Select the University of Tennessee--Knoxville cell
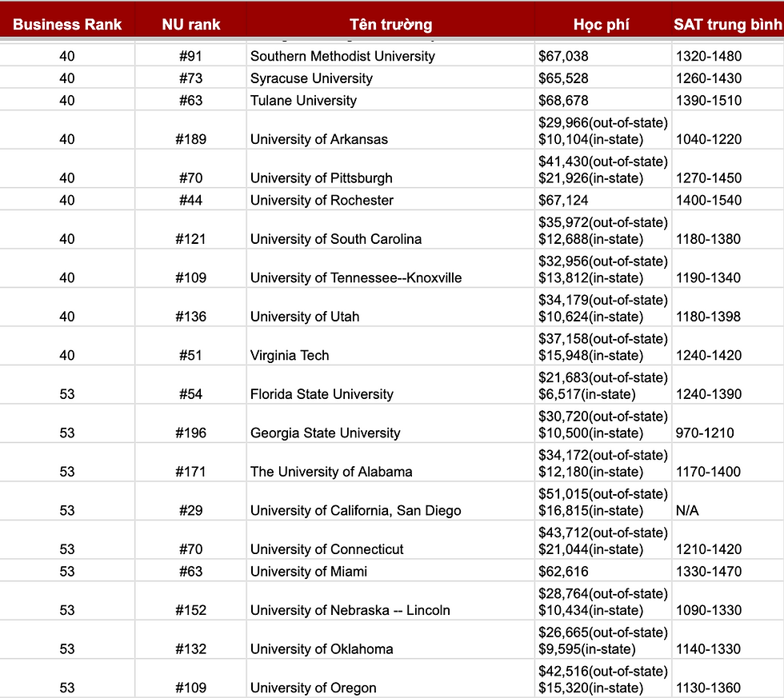This screenshot has height=698, width=784. pos(390,269)
